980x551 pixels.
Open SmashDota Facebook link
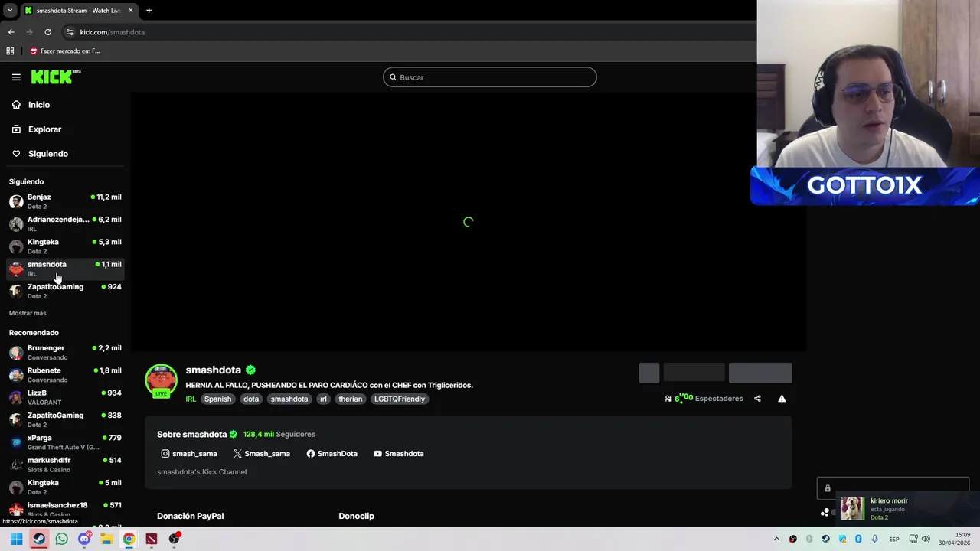click(x=332, y=454)
